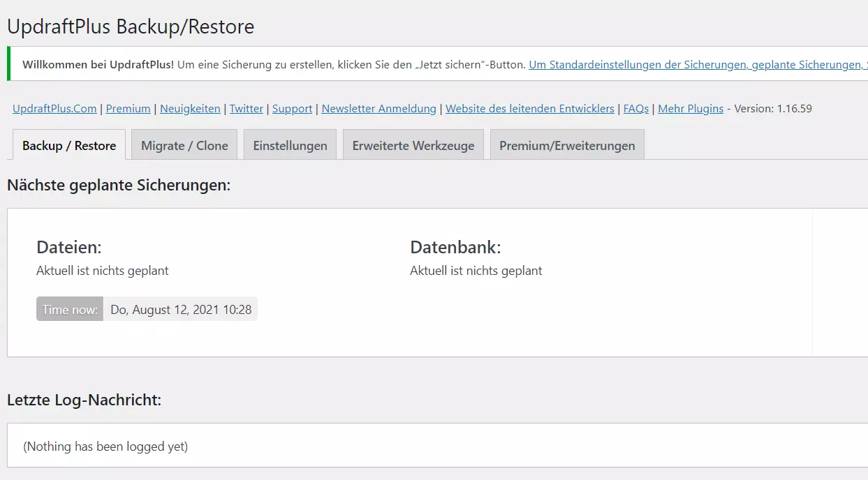Click the 'Dateien:' heading

pos(69,247)
